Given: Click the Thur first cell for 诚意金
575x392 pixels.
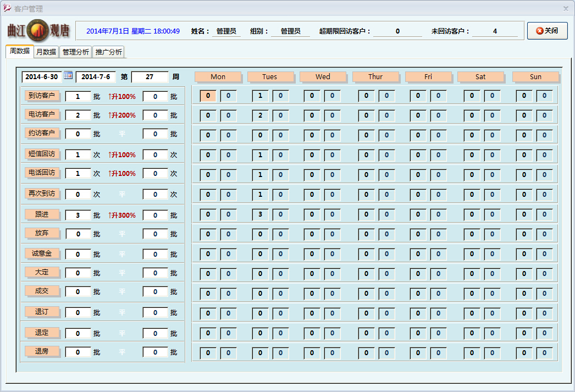Looking at the screenshot, I should (x=366, y=254).
